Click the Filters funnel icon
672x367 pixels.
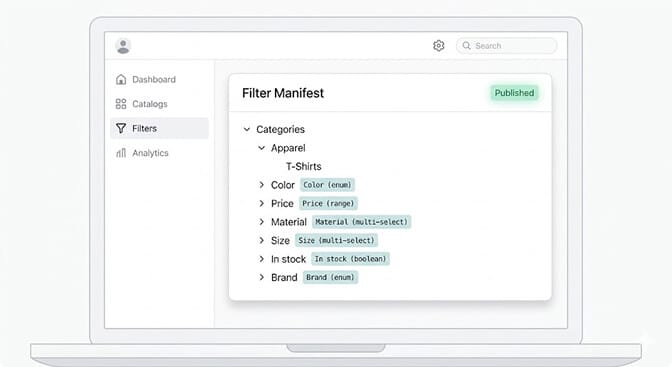[x=121, y=128]
